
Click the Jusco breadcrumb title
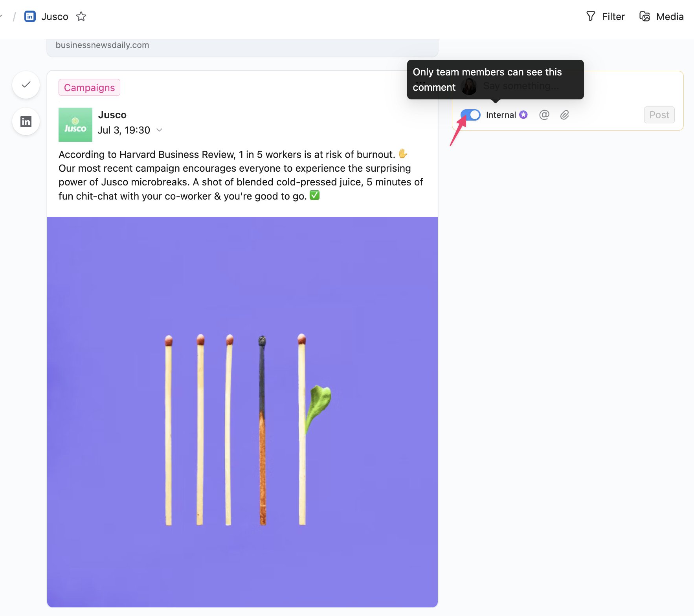pos(55,16)
